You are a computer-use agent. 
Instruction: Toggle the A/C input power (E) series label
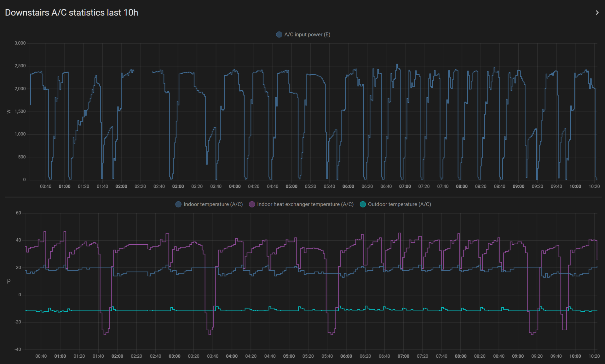click(x=307, y=35)
